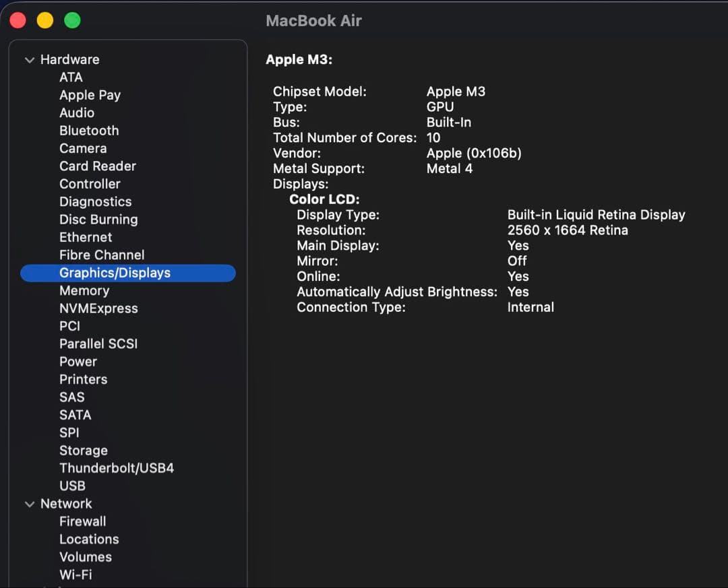Select the Type value GPU
Viewport: 728px width, 588px height.
tap(440, 106)
